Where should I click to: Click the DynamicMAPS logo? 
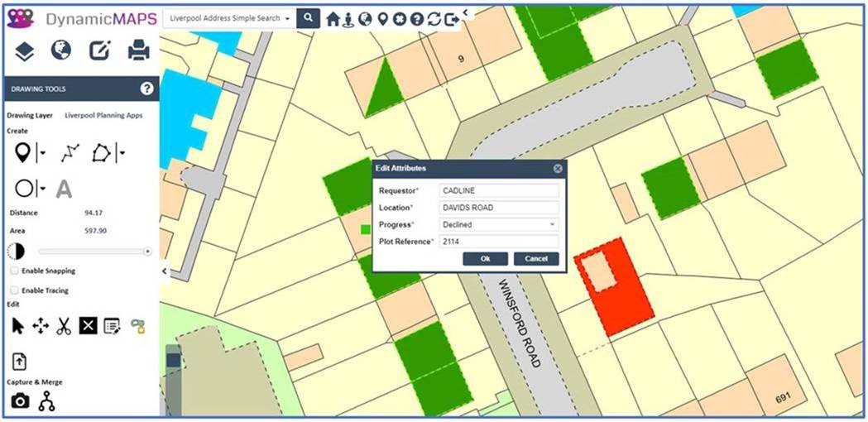click(82, 18)
